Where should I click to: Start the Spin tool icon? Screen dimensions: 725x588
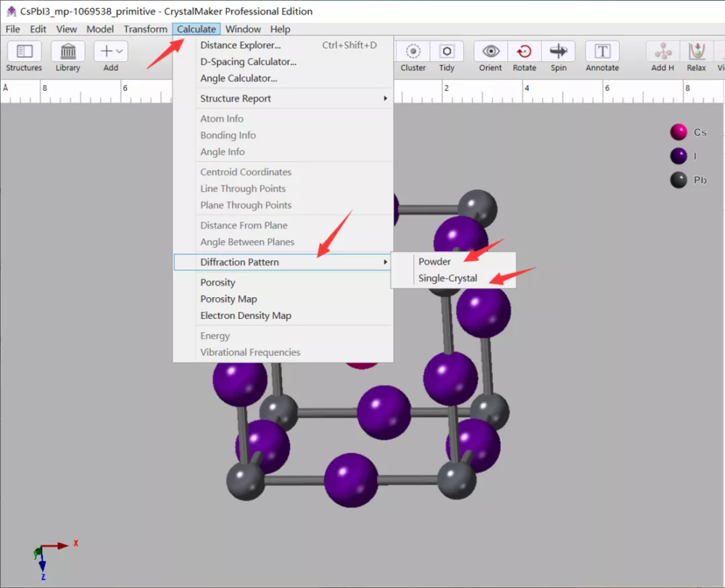point(558,51)
